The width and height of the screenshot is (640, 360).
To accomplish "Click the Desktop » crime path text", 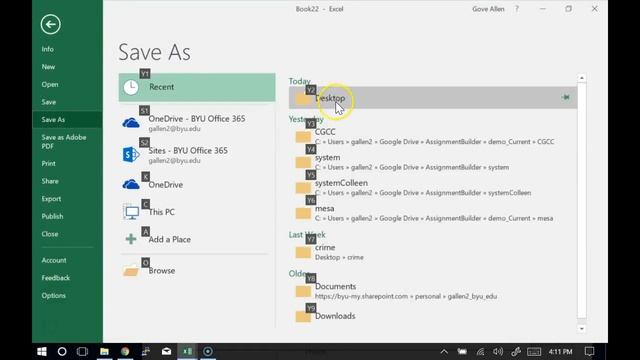I will pos(339,258).
